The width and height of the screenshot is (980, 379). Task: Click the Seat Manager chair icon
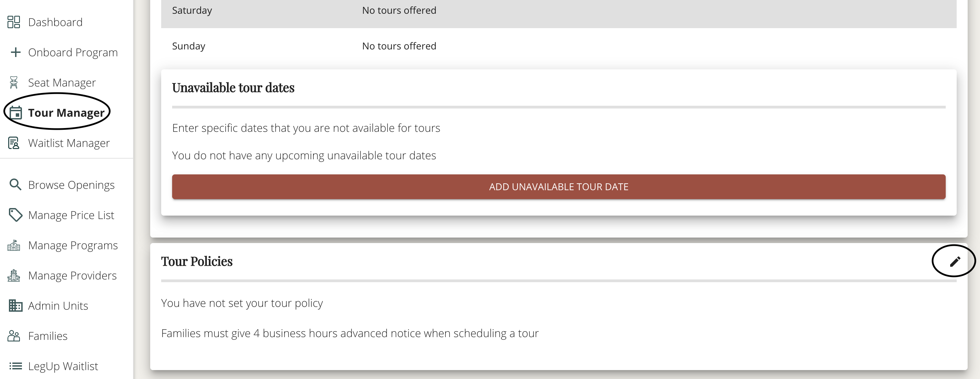(x=14, y=82)
